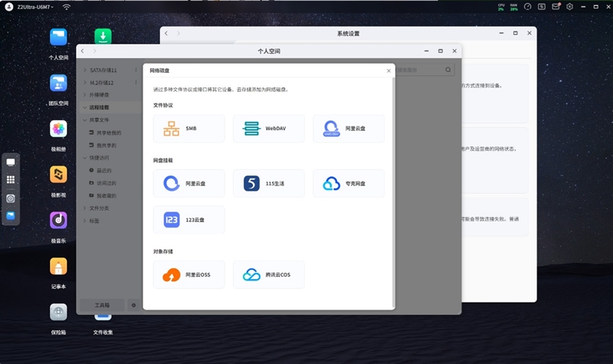Open sidebar settings gear beside 工具箱
Image resolution: width=613 pixels, height=364 pixels.
click(x=133, y=305)
